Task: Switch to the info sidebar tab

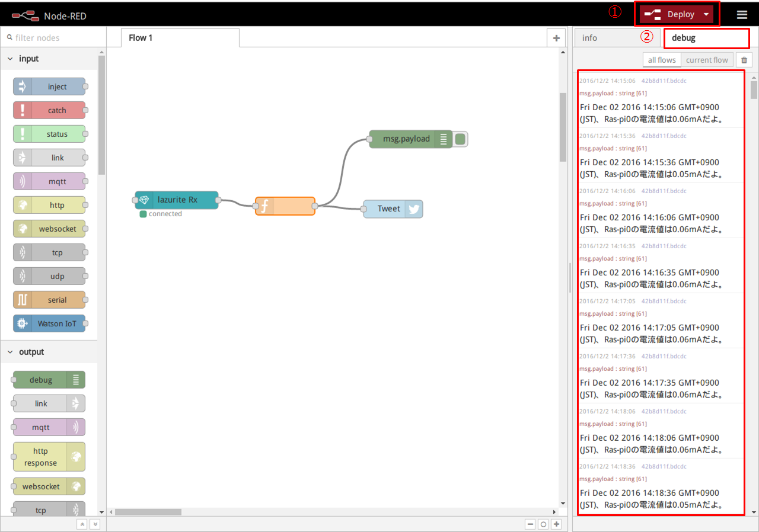Action: [x=617, y=37]
